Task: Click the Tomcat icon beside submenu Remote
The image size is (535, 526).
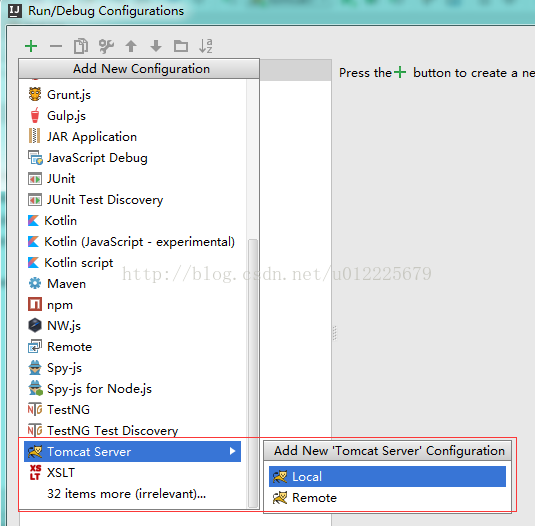Action: [280, 498]
